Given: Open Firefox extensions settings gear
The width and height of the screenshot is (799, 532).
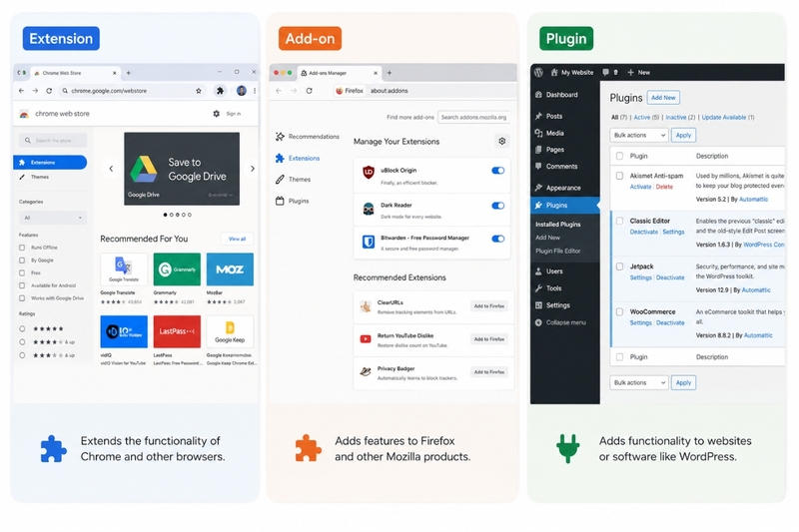Looking at the screenshot, I should (x=502, y=141).
